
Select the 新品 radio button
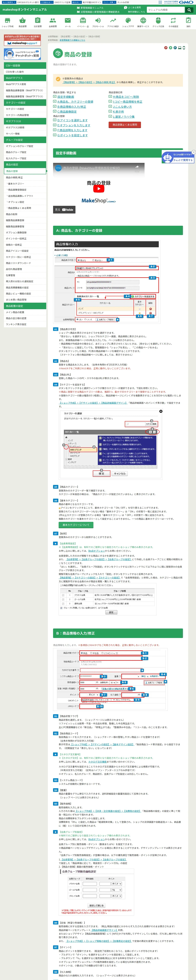82,653
